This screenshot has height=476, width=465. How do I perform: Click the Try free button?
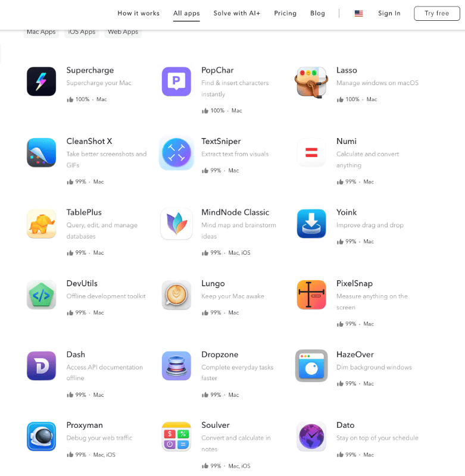[x=437, y=13]
